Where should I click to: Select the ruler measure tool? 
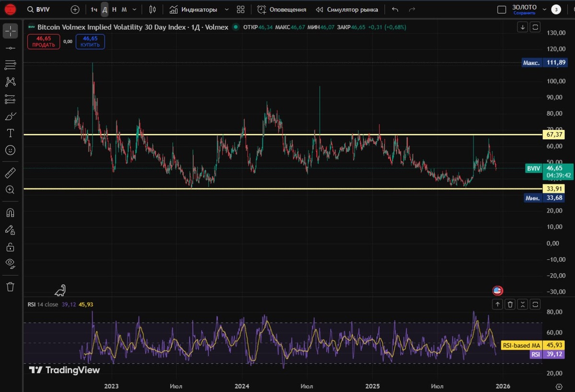coord(10,173)
